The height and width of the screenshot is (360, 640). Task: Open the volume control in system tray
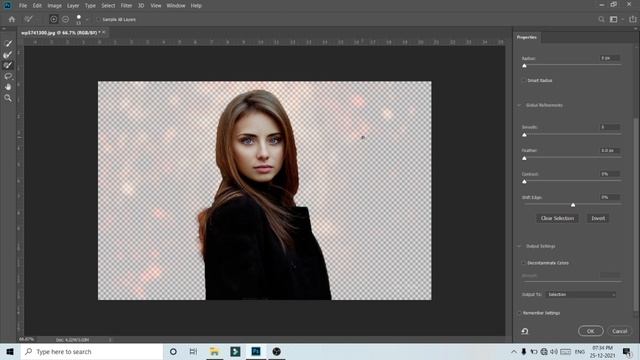(554, 351)
